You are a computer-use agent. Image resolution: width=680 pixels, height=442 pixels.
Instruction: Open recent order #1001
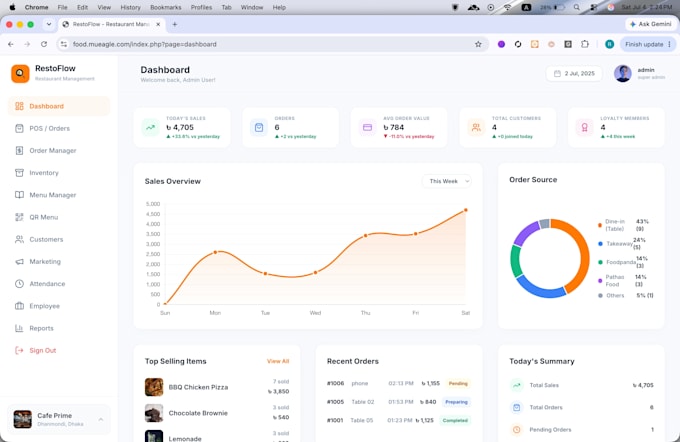pyautogui.click(x=399, y=420)
